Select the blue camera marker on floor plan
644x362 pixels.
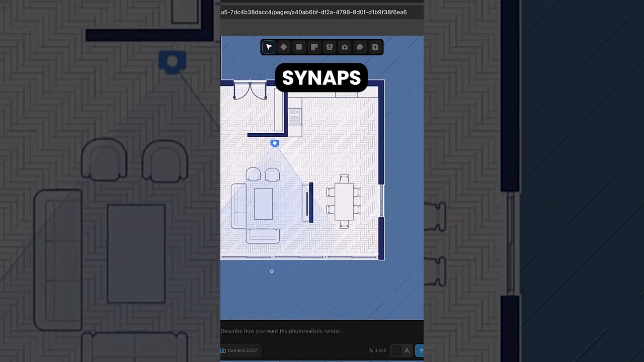tap(274, 143)
